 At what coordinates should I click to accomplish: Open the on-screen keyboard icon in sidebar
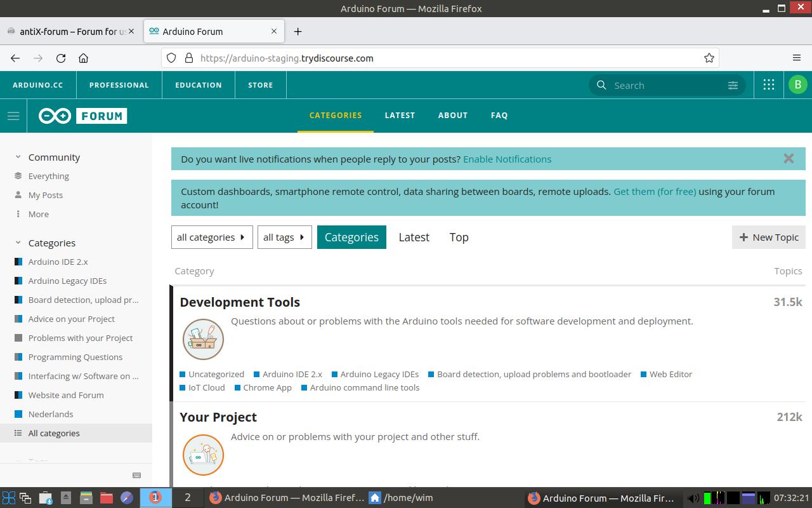pos(136,474)
